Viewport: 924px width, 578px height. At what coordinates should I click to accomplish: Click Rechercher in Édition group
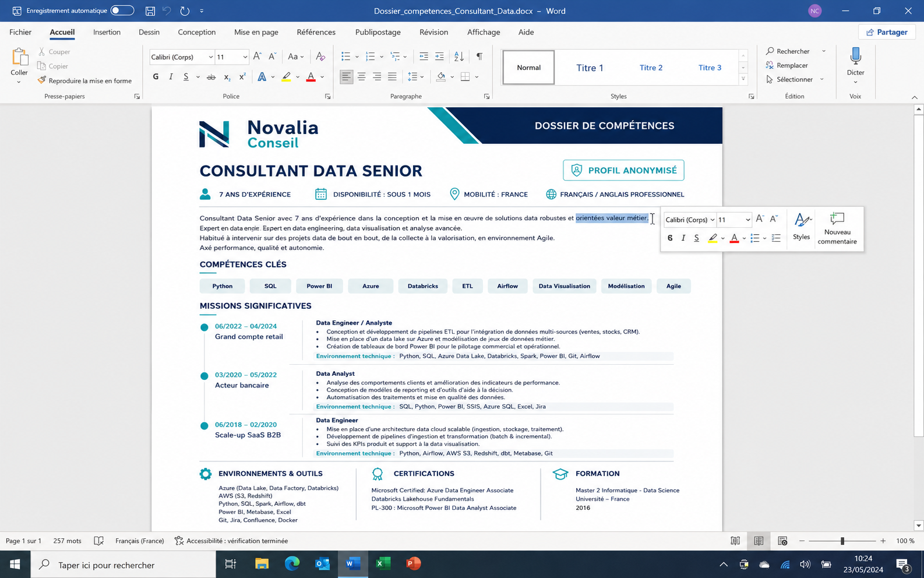click(788, 51)
